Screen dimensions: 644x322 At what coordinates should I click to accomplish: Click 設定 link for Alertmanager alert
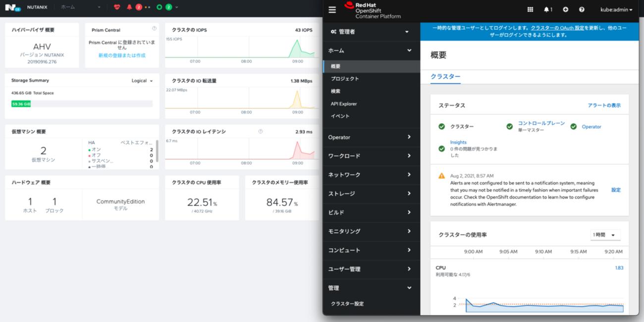tap(616, 190)
